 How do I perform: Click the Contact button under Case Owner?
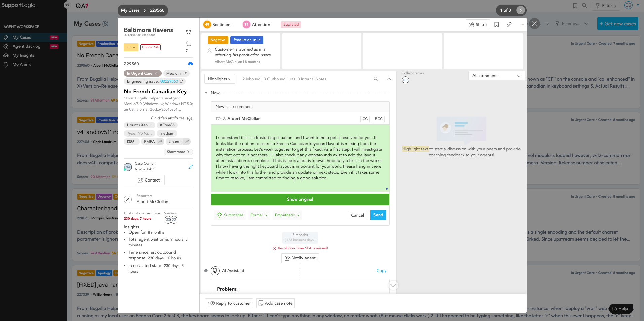pyautogui.click(x=149, y=180)
